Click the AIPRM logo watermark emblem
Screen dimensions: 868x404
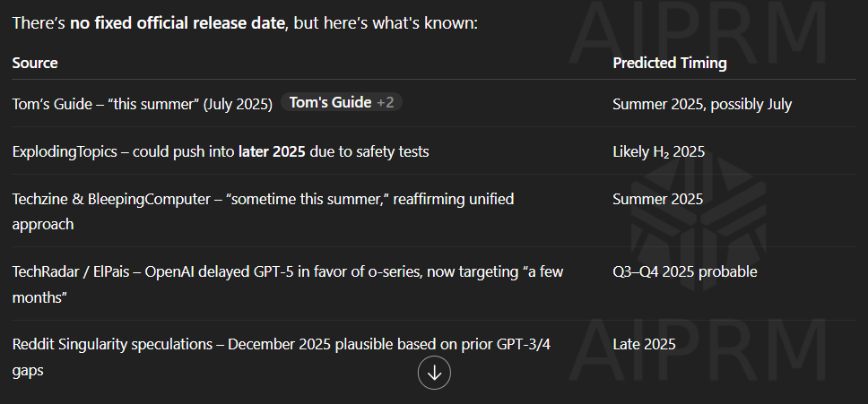(699, 213)
